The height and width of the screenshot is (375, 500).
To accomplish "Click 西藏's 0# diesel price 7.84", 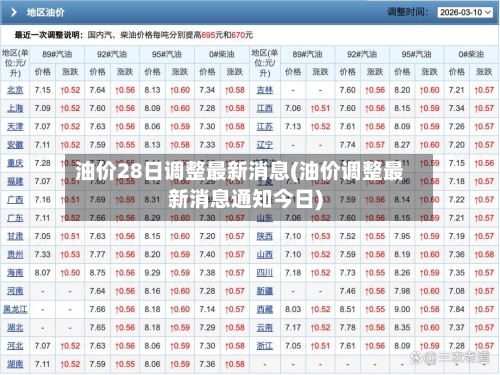I will click(x=457, y=309).
